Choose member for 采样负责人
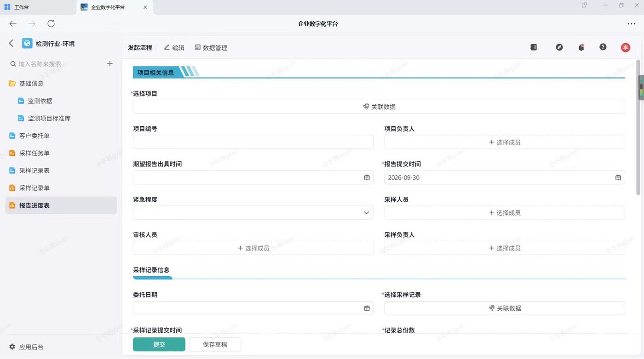The image size is (644, 359). click(x=505, y=248)
